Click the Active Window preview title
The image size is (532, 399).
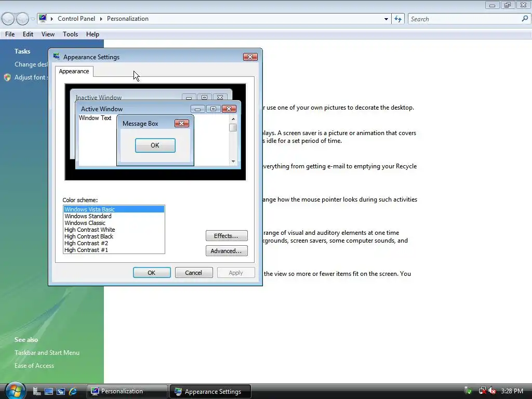tap(102, 109)
